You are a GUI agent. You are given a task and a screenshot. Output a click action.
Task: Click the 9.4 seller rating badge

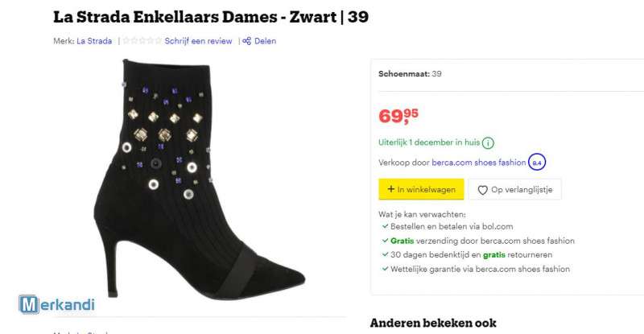[537, 163]
